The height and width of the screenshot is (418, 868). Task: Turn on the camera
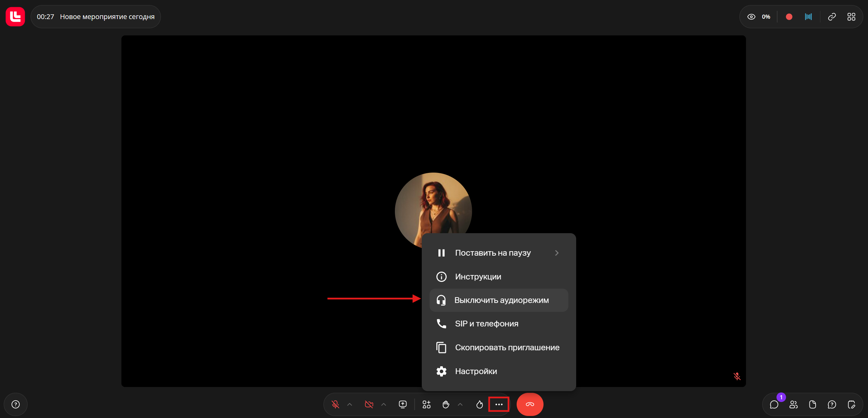369,404
